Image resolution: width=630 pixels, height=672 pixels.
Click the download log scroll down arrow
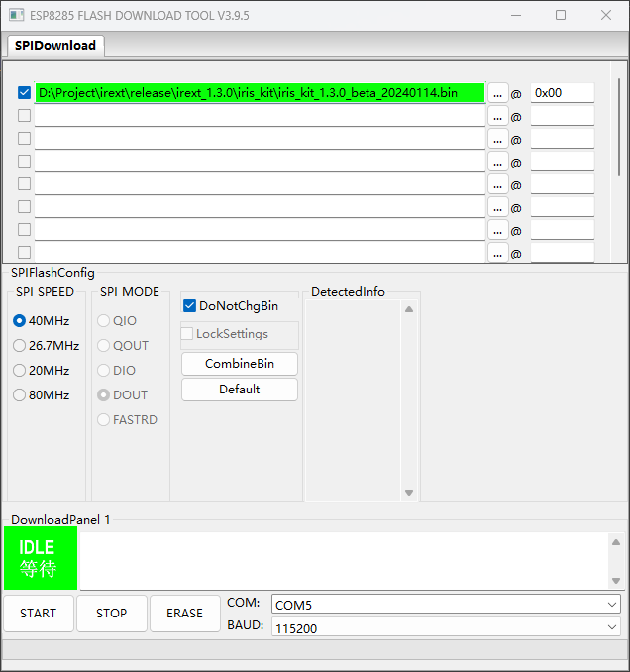(x=615, y=580)
